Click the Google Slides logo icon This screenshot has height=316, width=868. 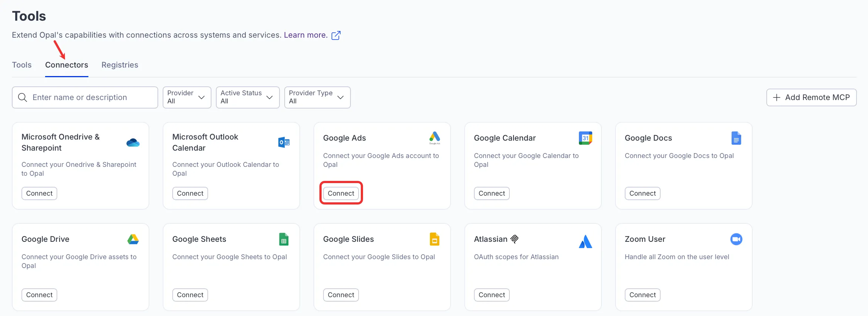click(435, 239)
